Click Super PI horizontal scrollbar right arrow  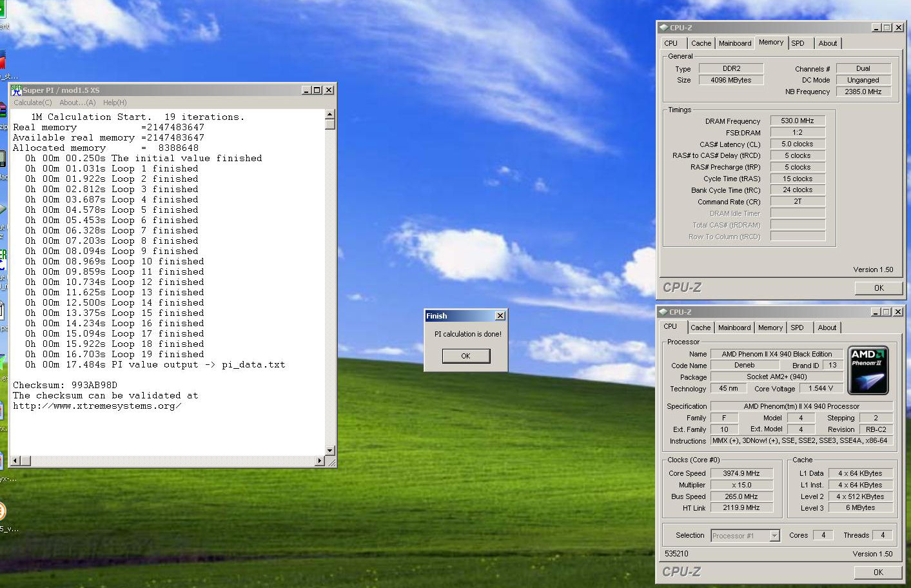pos(320,460)
